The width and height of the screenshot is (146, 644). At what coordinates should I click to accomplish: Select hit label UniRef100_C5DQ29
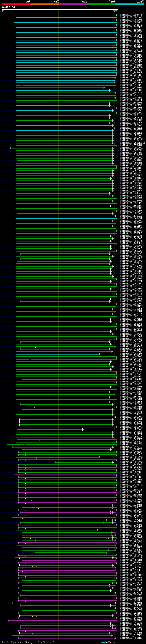(131, 251)
